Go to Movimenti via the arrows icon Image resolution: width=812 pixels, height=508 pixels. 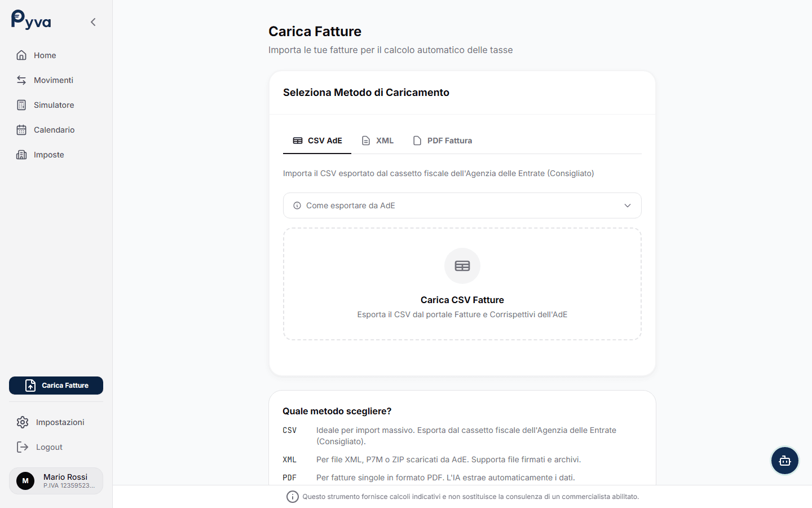[x=21, y=80]
